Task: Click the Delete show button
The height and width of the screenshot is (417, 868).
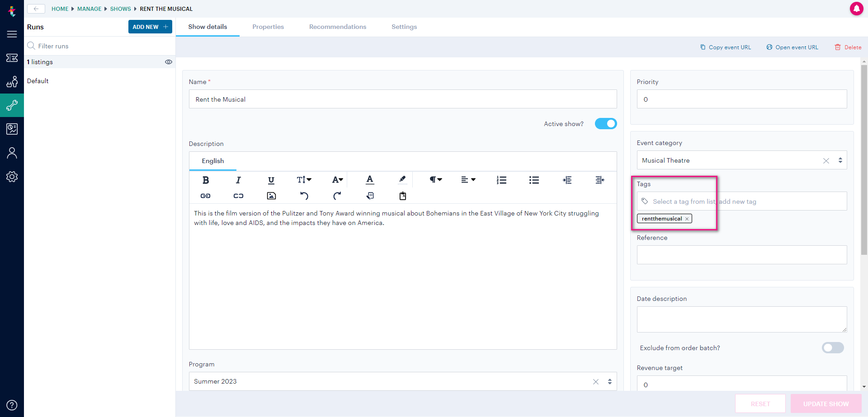Action: (848, 47)
